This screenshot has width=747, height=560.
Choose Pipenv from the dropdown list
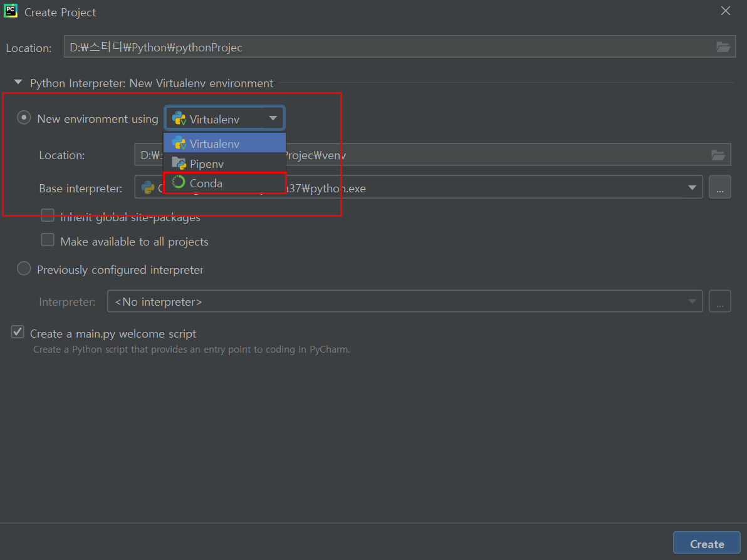(224, 163)
